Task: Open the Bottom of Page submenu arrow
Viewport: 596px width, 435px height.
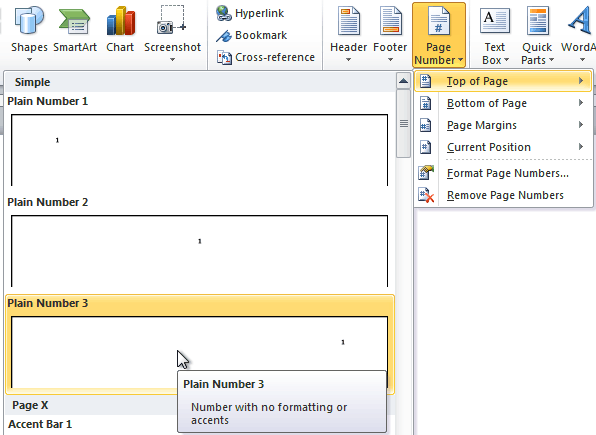Action: point(581,103)
